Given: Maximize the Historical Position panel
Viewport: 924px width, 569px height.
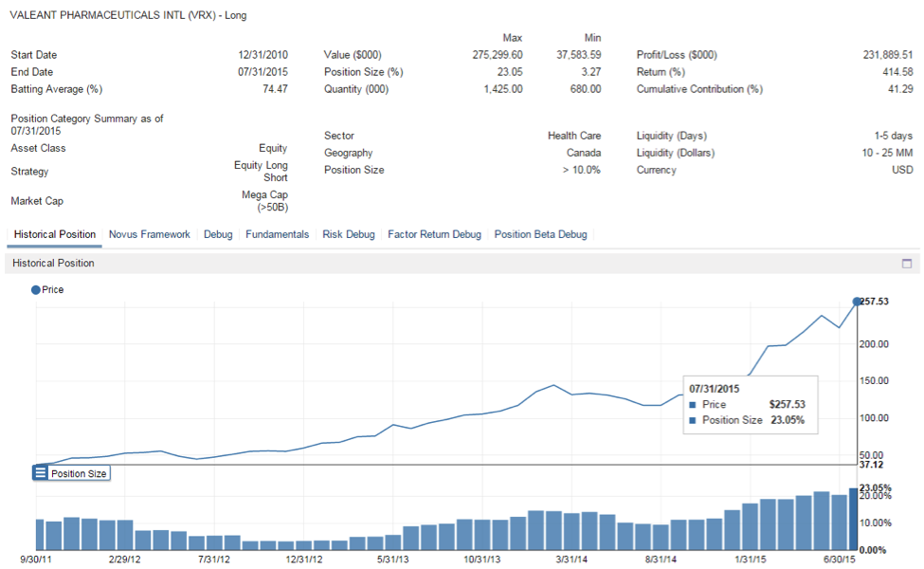Looking at the screenshot, I should (906, 264).
